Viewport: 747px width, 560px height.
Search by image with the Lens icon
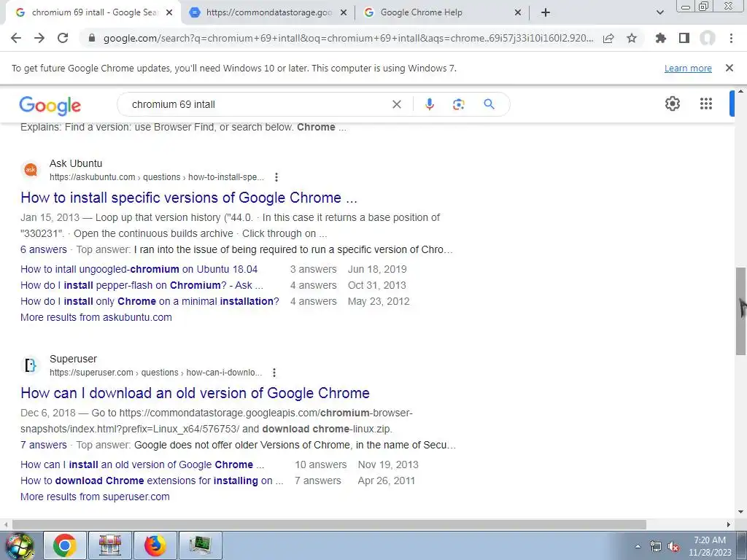click(x=458, y=104)
